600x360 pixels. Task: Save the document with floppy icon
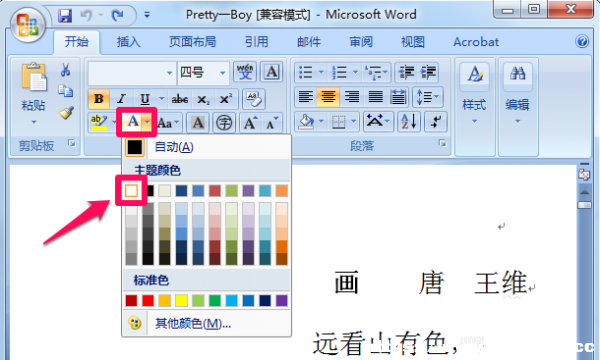click(x=65, y=15)
